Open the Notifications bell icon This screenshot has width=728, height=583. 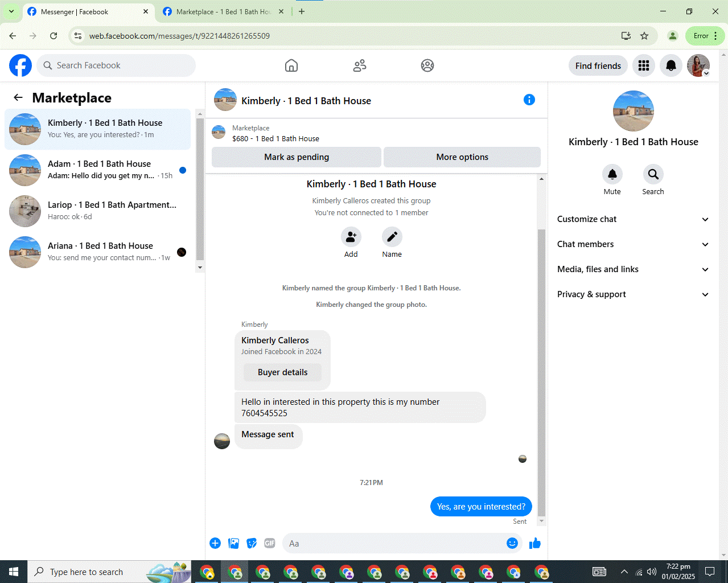[x=671, y=65]
